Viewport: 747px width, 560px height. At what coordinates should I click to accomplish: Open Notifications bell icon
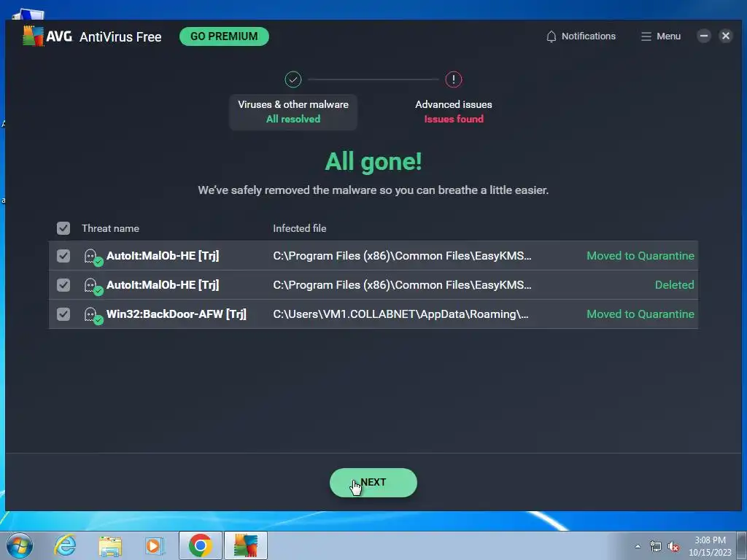(x=551, y=36)
